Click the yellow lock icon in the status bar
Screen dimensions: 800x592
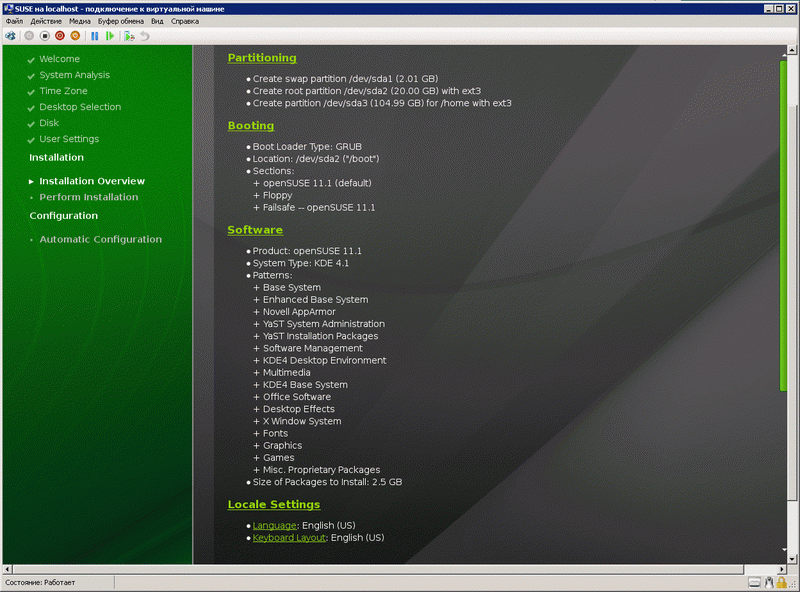click(x=781, y=582)
